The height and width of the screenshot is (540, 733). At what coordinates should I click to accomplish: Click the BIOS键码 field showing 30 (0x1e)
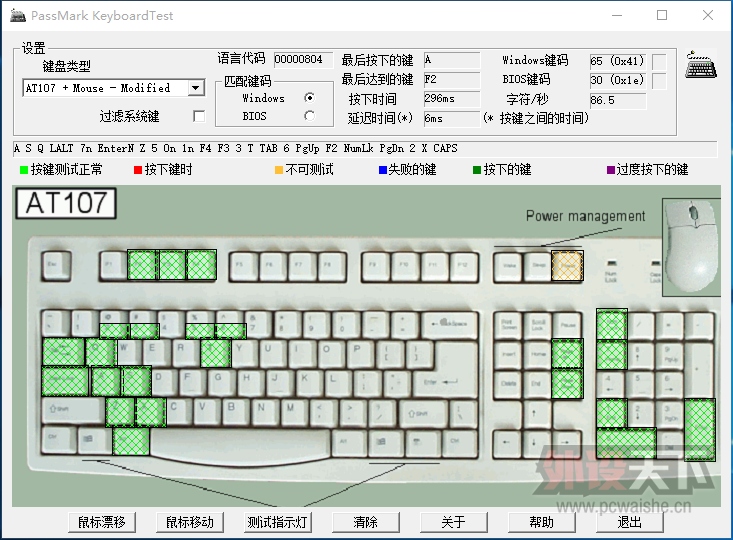click(x=618, y=80)
